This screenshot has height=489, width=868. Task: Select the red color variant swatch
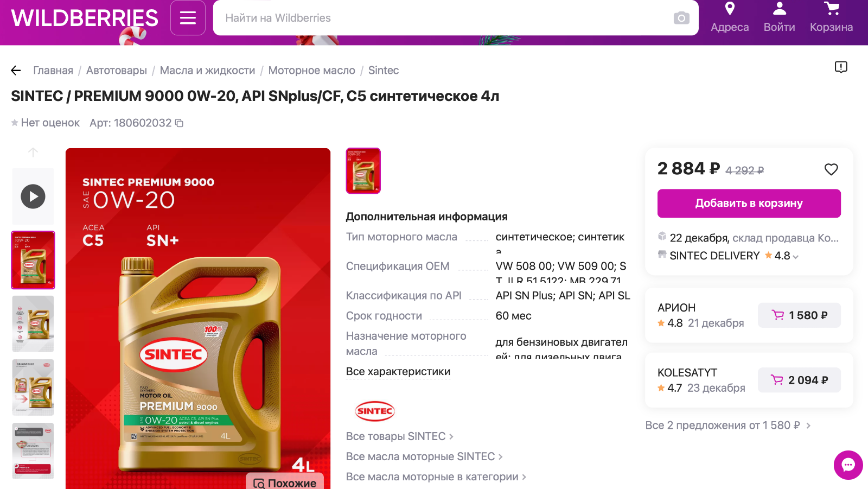point(363,171)
